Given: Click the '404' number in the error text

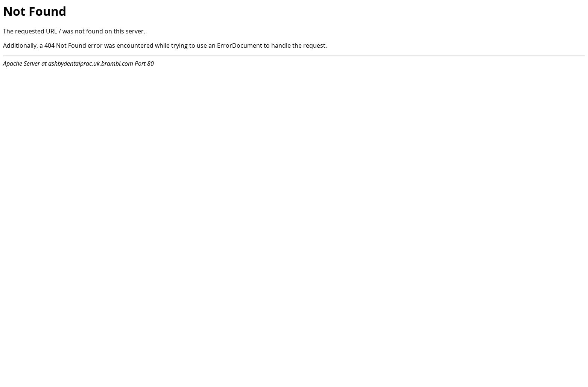Looking at the screenshot, I should pos(49,45).
